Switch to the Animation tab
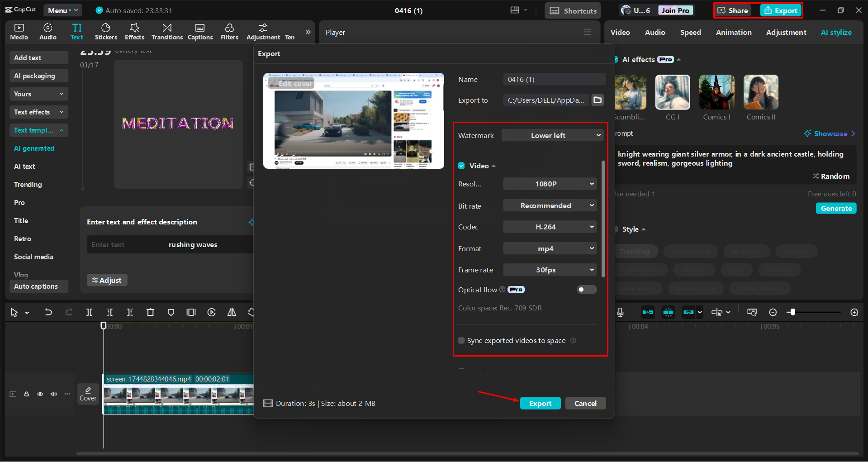This screenshot has width=868, height=462. pyautogui.click(x=734, y=32)
